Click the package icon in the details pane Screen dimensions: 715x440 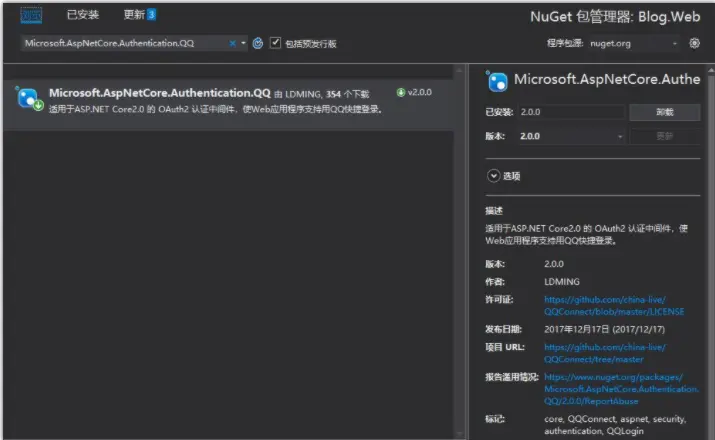point(497,82)
